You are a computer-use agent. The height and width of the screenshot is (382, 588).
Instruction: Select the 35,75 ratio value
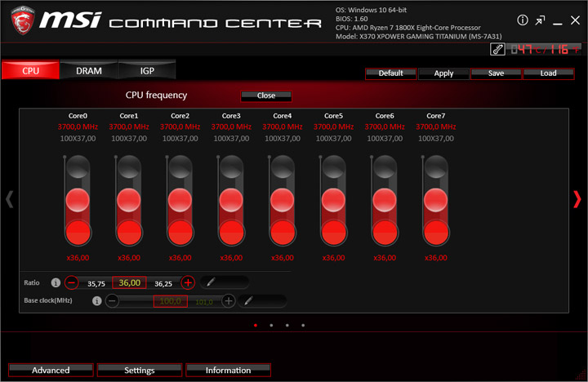pos(96,284)
